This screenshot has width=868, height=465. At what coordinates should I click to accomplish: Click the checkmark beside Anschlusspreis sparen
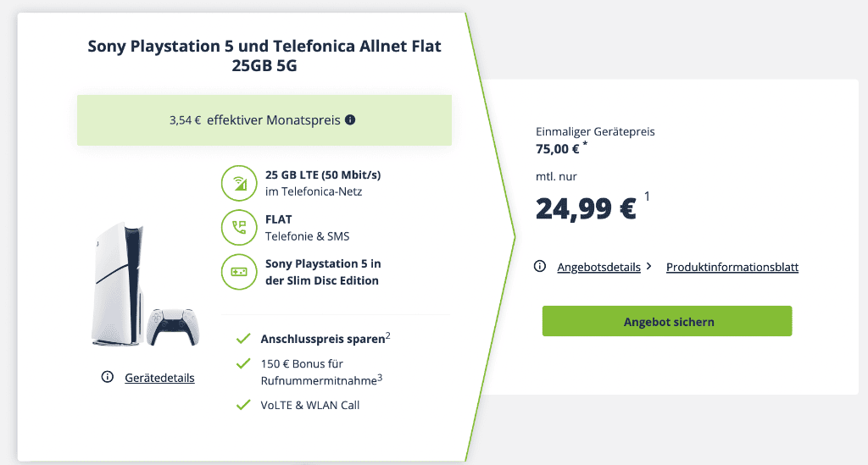tap(243, 339)
